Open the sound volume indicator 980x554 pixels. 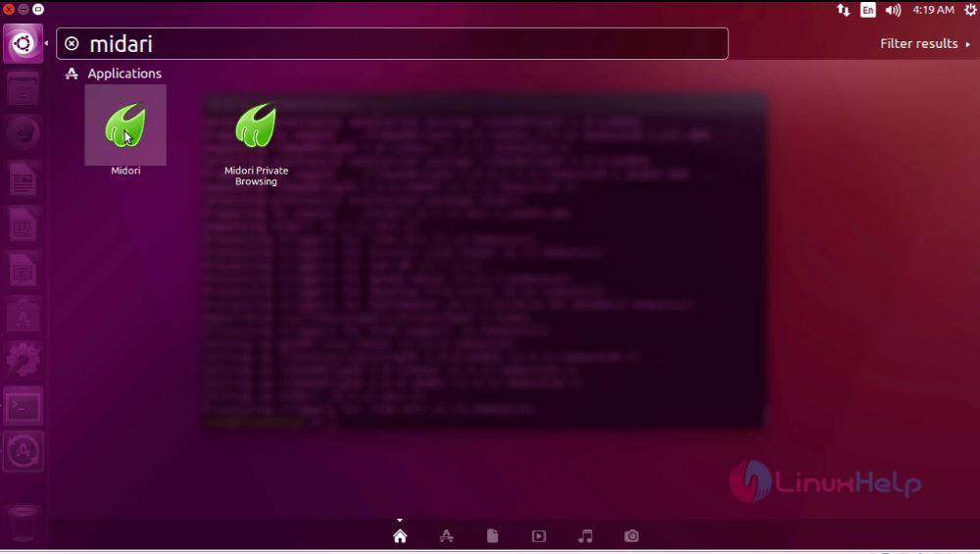(893, 10)
